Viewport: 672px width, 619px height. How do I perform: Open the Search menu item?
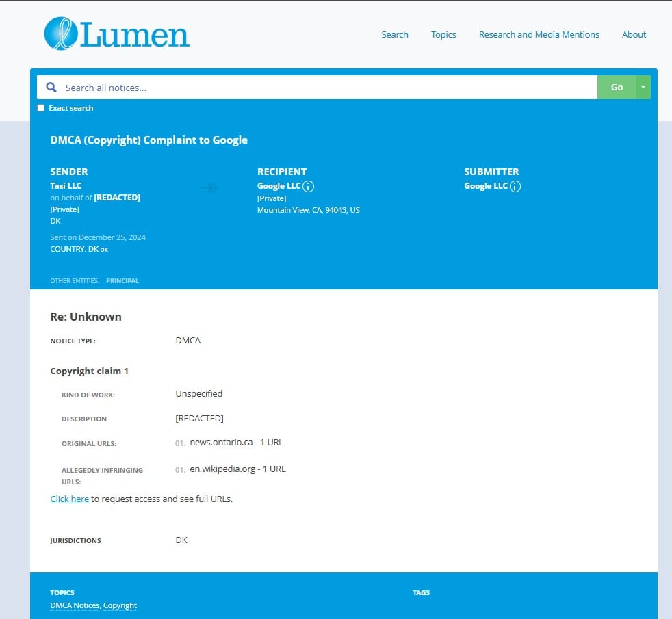pos(395,35)
